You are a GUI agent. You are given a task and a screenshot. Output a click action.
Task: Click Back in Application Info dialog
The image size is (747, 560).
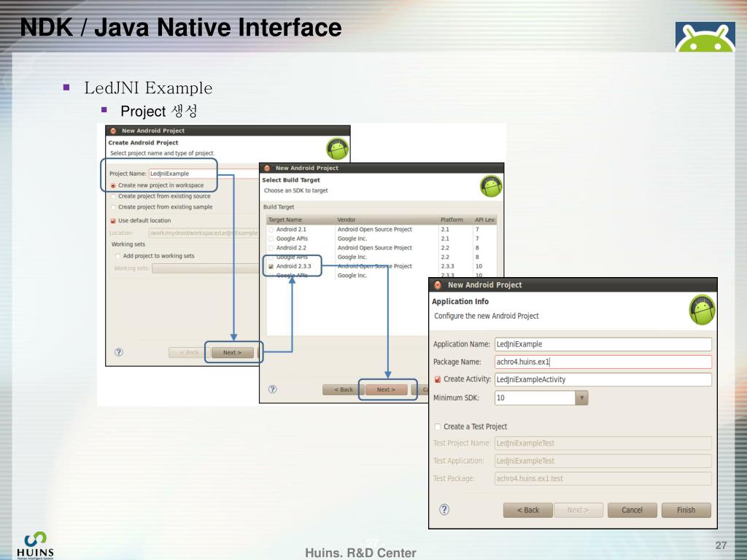(528, 510)
